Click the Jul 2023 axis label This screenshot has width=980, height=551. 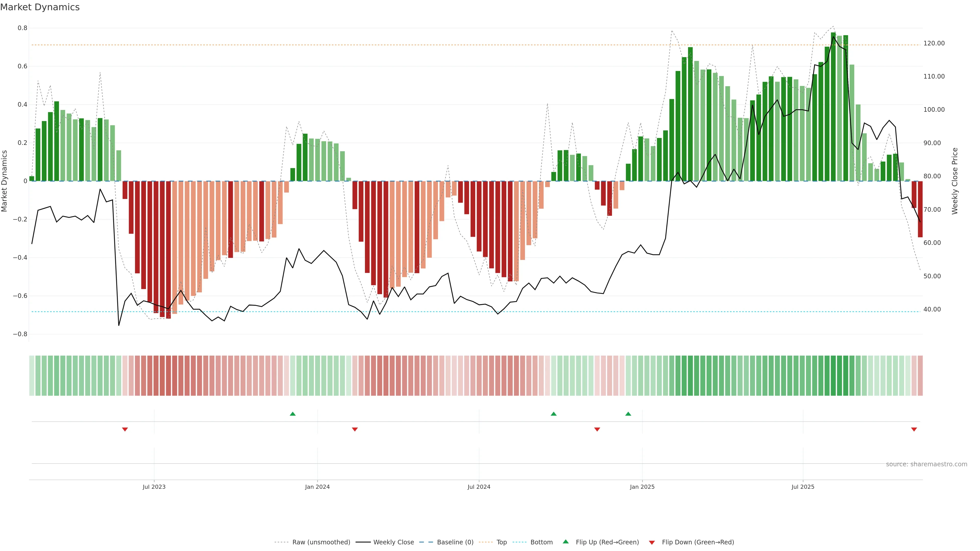[x=154, y=487]
